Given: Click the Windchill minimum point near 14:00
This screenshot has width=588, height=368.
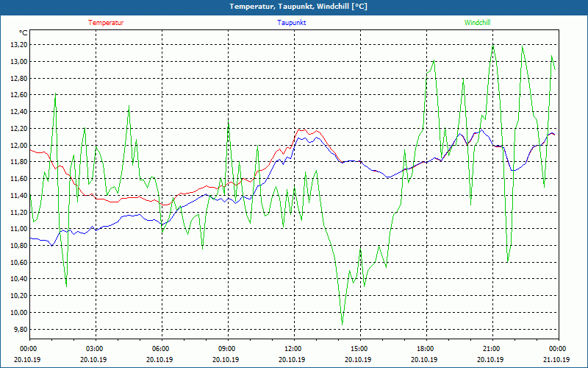Looking at the screenshot, I should tap(342, 325).
